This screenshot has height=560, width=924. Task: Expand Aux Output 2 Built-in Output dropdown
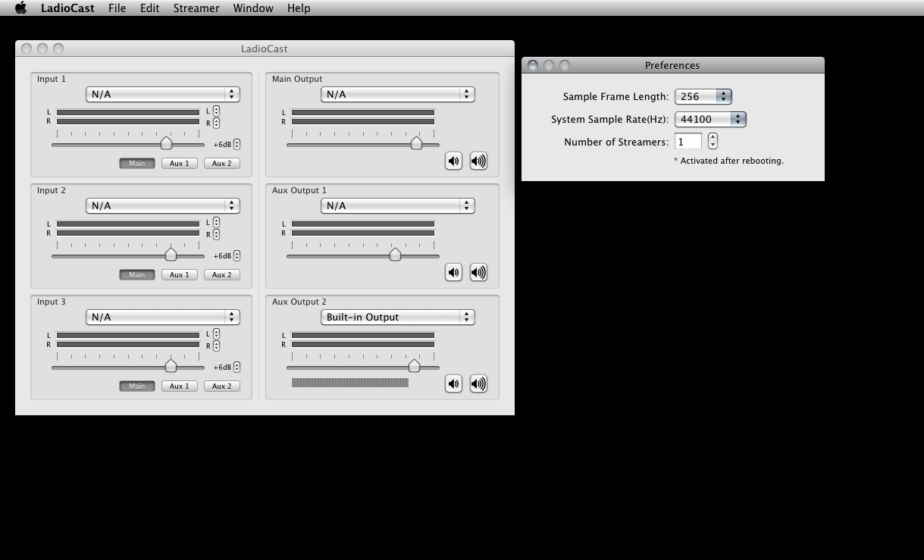pos(397,317)
